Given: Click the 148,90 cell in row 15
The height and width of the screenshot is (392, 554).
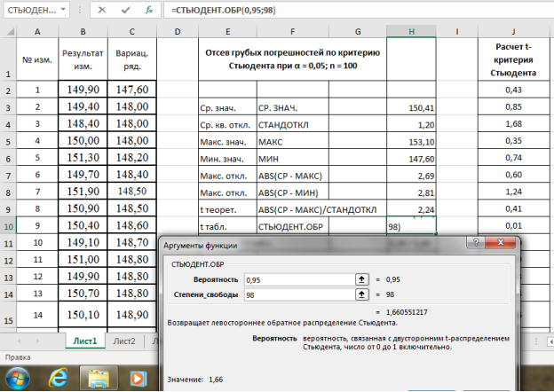Looking at the screenshot, I should 131,314.
